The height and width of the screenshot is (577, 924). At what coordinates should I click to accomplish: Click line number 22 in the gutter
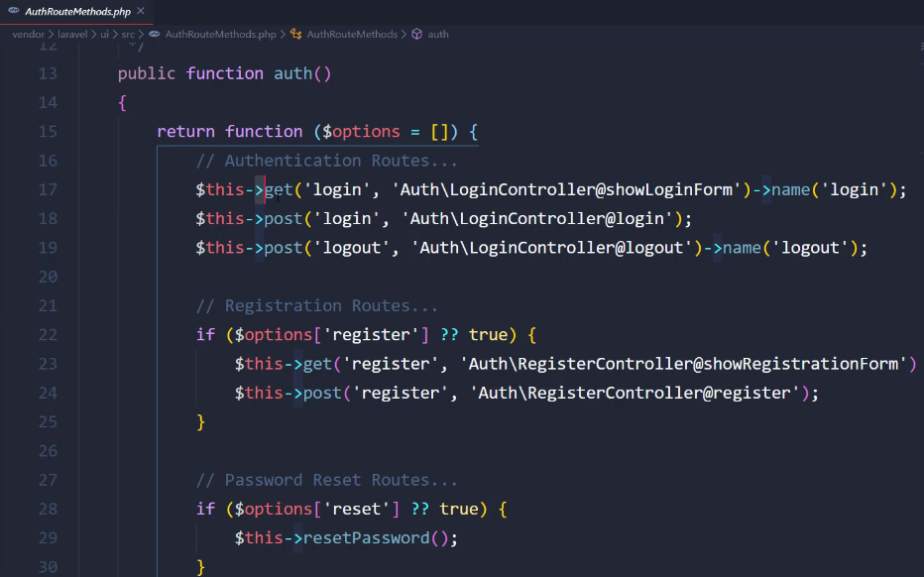pyautogui.click(x=48, y=334)
